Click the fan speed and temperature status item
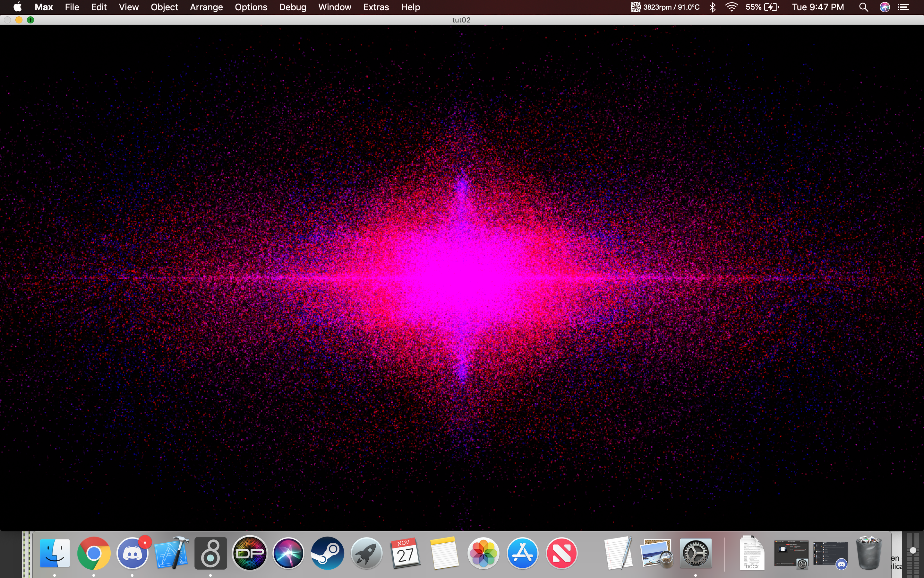The width and height of the screenshot is (924, 578). click(665, 7)
